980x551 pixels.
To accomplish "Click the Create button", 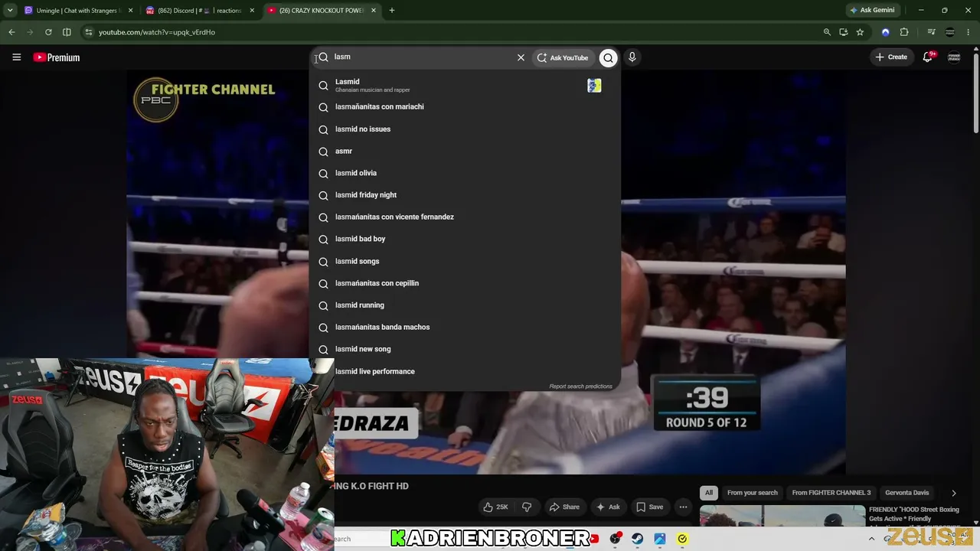I will pos(892,57).
